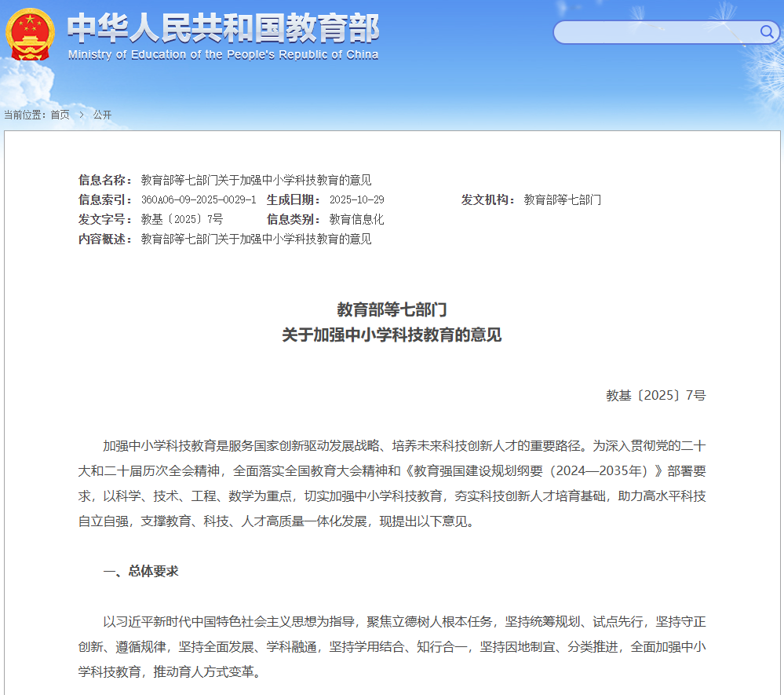Click the 当前位置 label
This screenshot has width=784, height=695.
coord(24,115)
